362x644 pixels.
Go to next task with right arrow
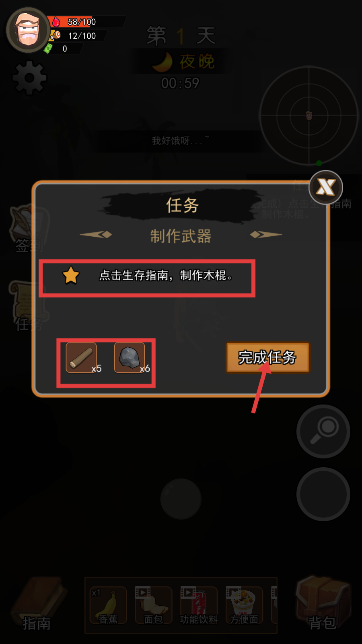[x=266, y=235]
